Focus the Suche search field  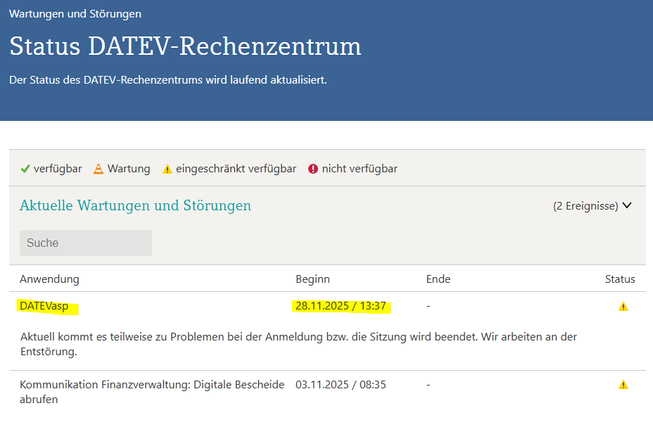(x=86, y=243)
